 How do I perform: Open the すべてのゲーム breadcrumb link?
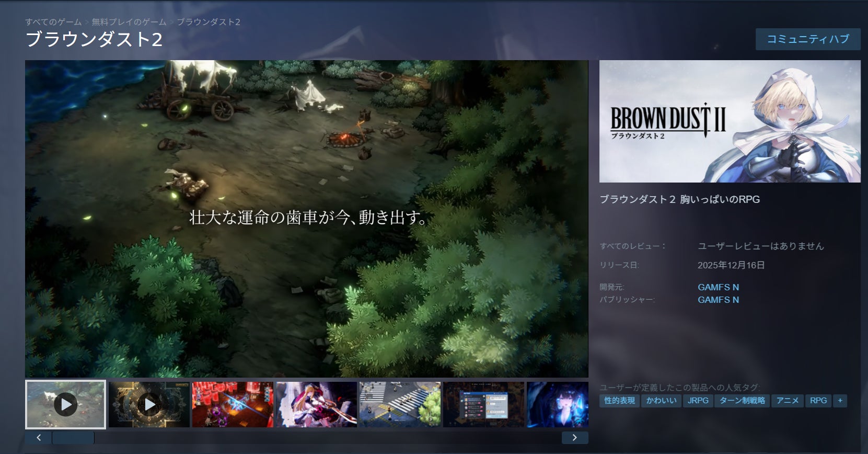click(53, 22)
